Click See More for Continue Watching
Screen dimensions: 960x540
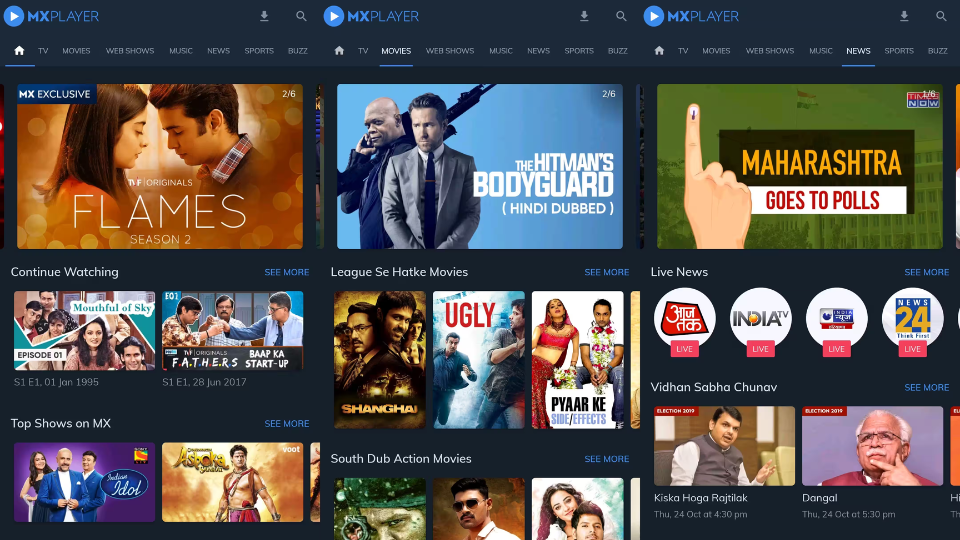tap(287, 272)
